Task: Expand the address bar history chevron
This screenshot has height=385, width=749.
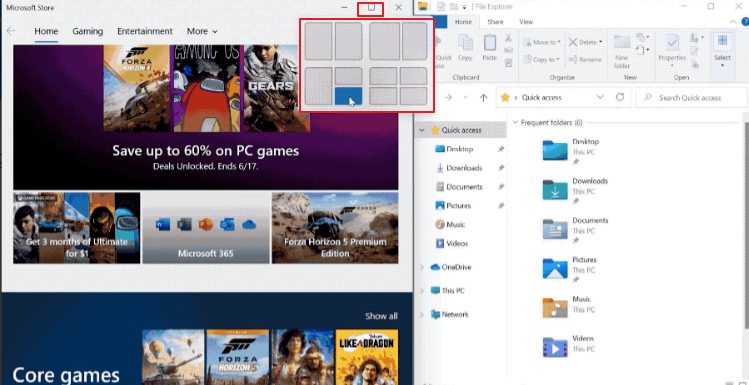Action: 600,97
